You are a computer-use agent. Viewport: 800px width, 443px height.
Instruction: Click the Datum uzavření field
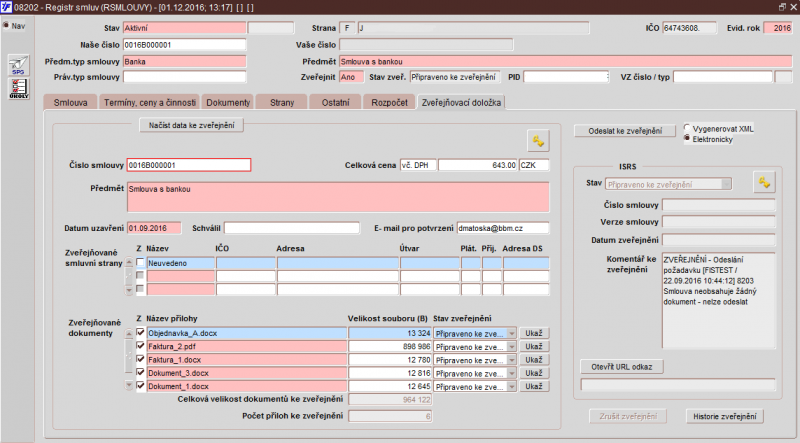click(x=154, y=228)
